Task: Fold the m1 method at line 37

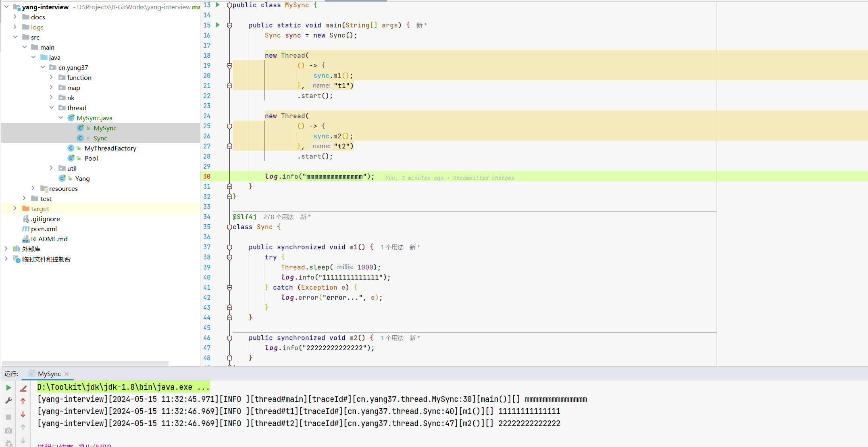Action: click(x=229, y=247)
